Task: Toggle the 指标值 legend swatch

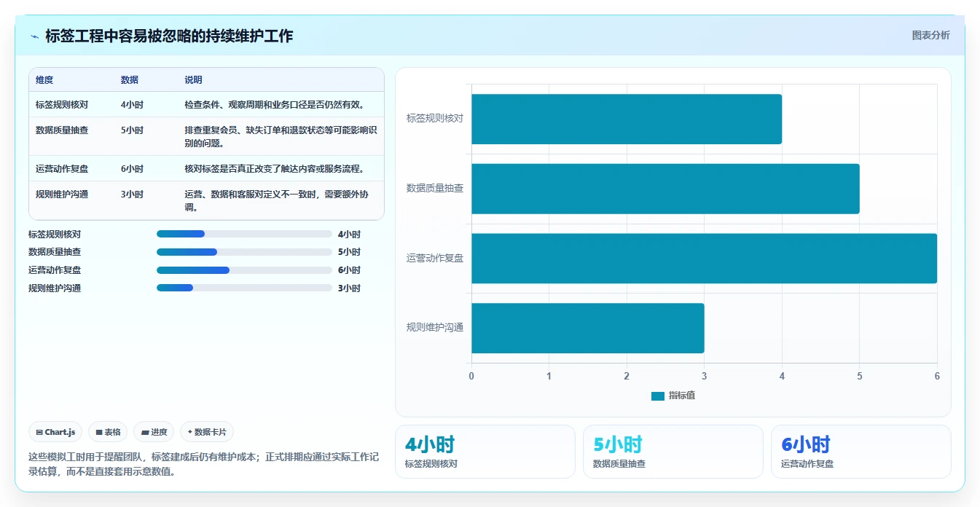Action: click(x=657, y=396)
